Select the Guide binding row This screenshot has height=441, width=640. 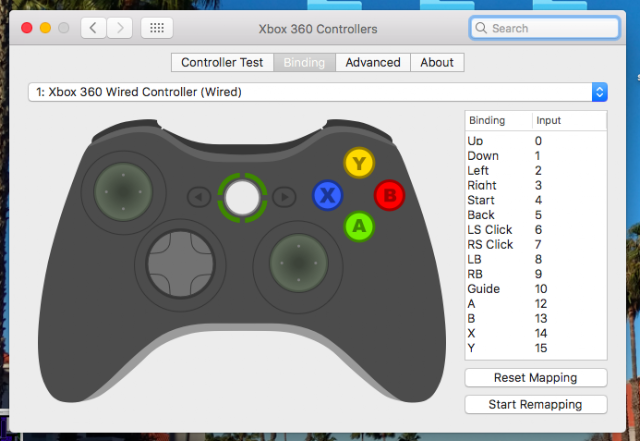point(536,289)
